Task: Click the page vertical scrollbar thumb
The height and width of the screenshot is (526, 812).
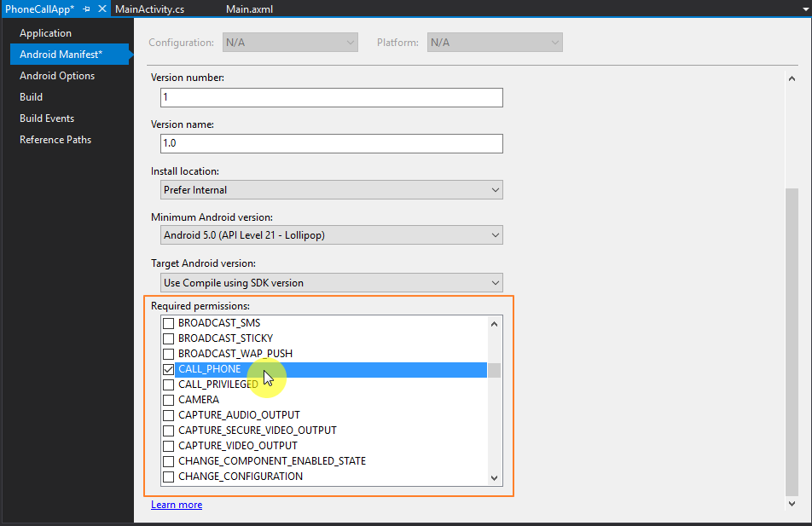Action: pos(792,342)
